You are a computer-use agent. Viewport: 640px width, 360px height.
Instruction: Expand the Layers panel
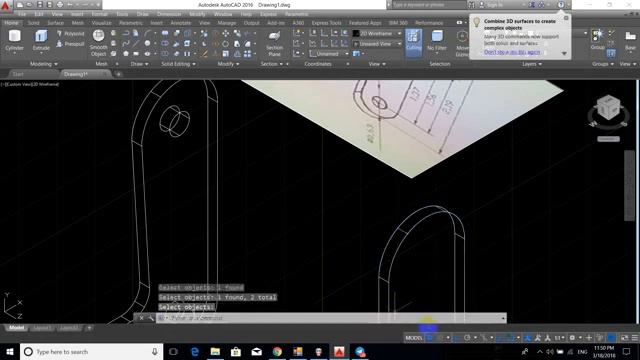click(x=532, y=64)
